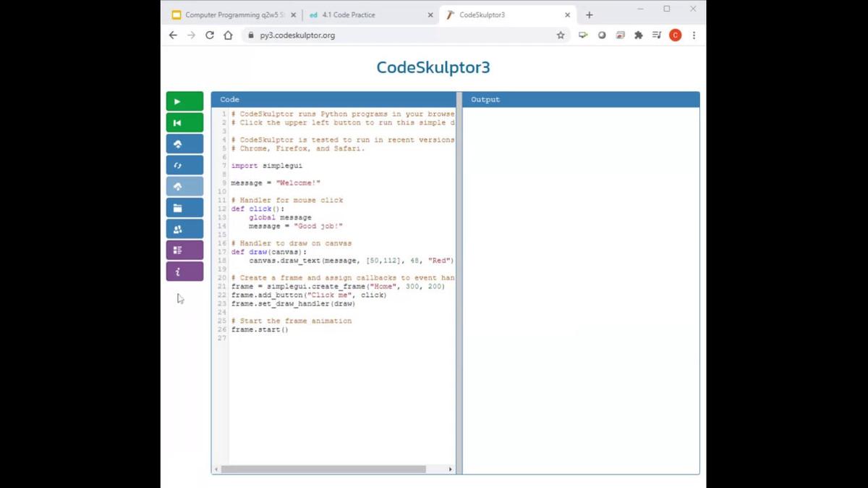Reload the CodeSkulptor page
Image resolution: width=868 pixels, height=488 pixels.
pos(210,35)
